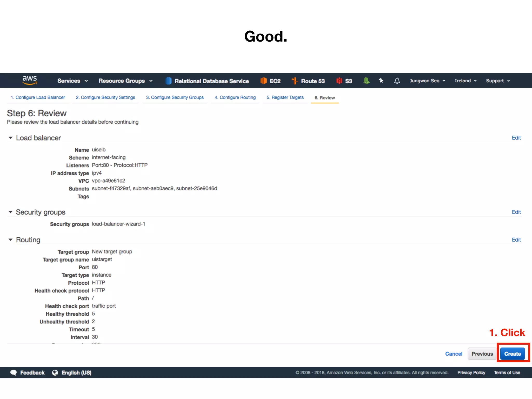Click the Previous button

(x=482, y=354)
